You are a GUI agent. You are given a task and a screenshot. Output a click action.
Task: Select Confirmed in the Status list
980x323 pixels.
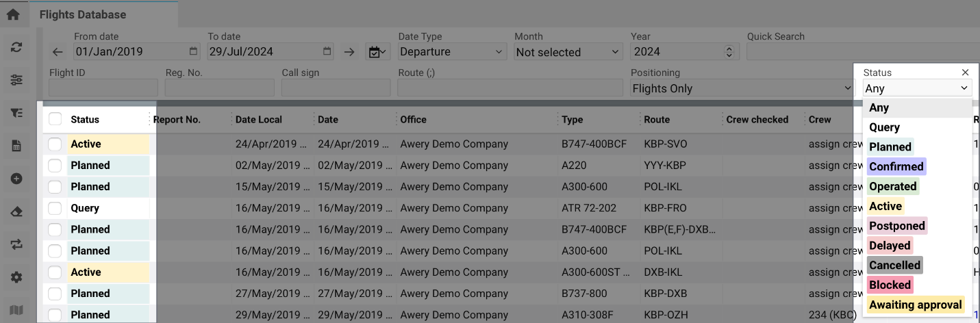coord(896,166)
